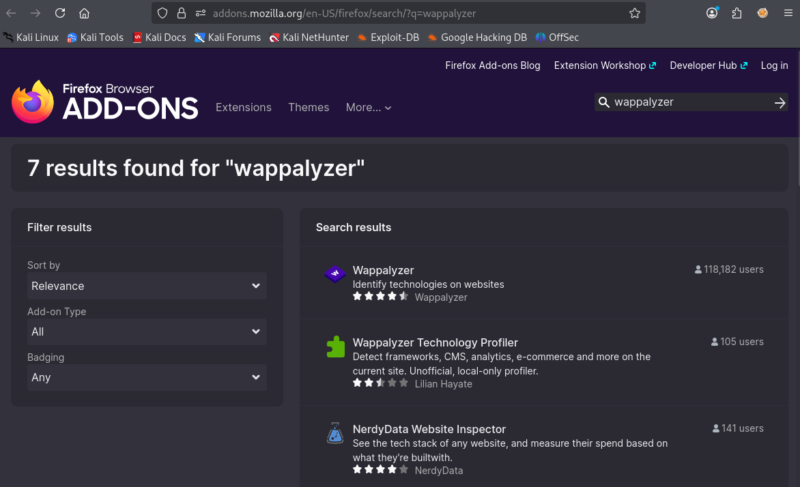Open Kali Linux bookmark
Viewport: 800px width, 487px height.
click(x=31, y=37)
